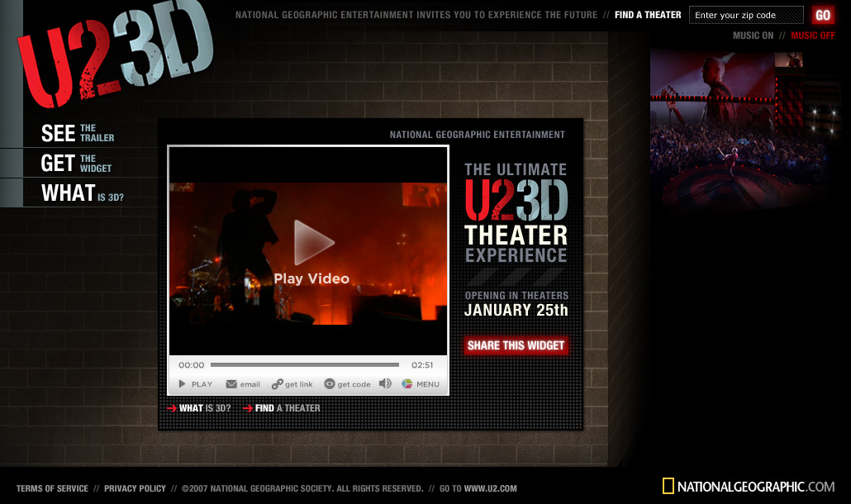This screenshot has height=504, width=851.
Task: Click the red arrow before WHAT IS 3D?
Action: pos(172,408)
